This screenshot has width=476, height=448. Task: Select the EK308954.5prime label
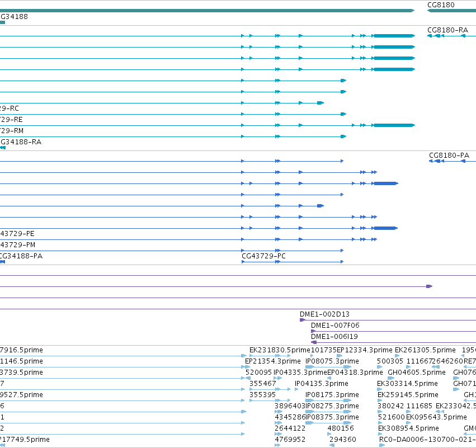pos(408,428)
